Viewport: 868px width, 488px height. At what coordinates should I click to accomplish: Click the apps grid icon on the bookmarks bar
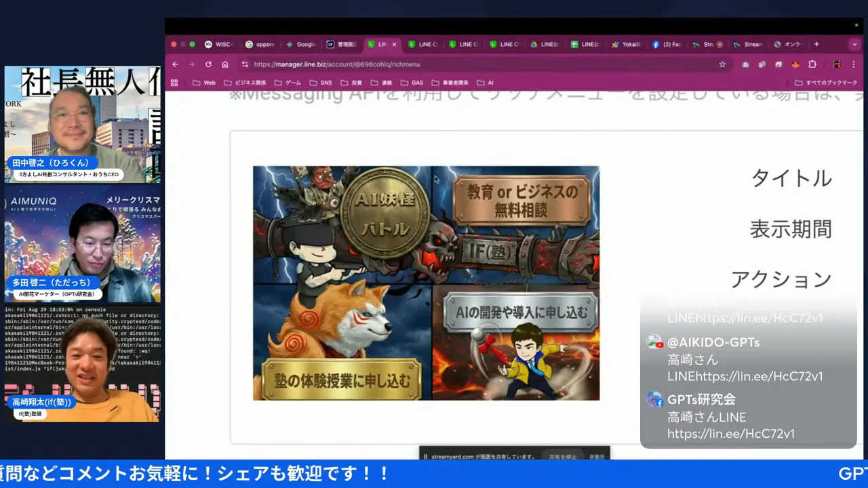tap(174, 82)
